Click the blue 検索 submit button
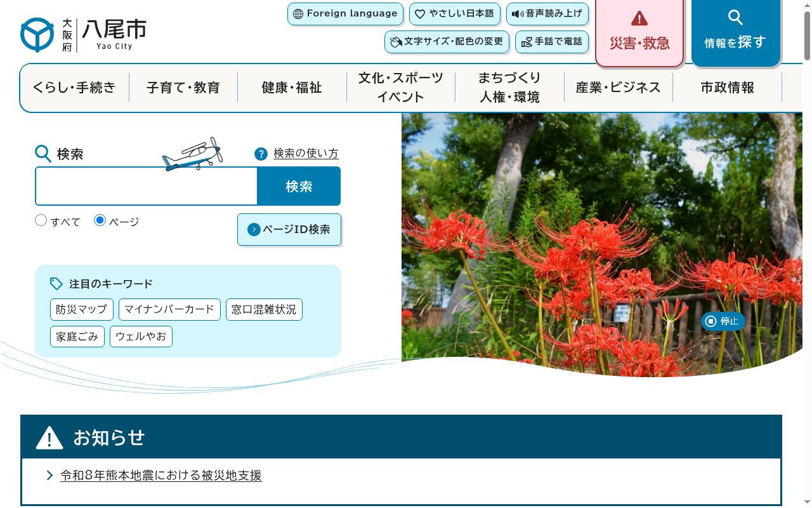Image resolution: width=812 pixels, height=508 pixels. point(299,186)
